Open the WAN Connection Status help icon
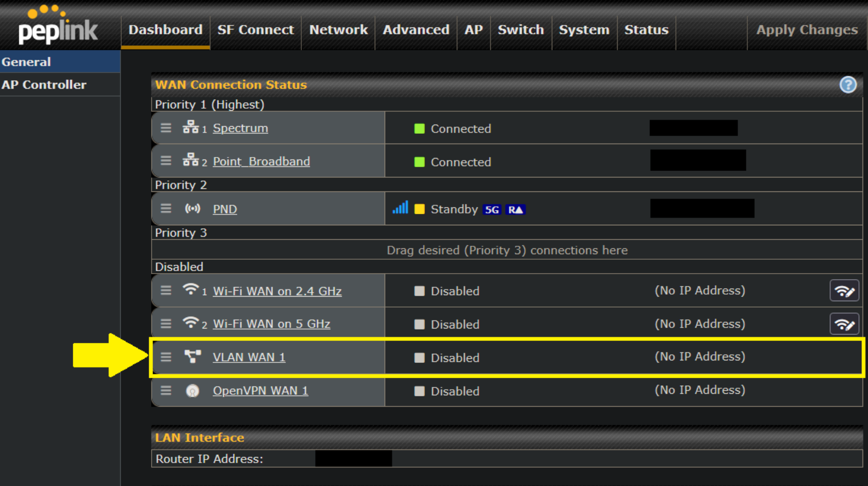 coord(848,85)
